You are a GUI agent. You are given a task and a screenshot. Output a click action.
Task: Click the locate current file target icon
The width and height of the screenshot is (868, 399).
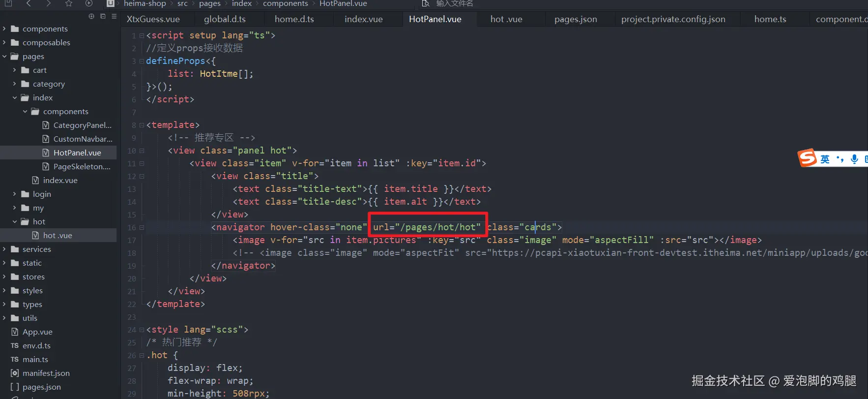[91, 16]
